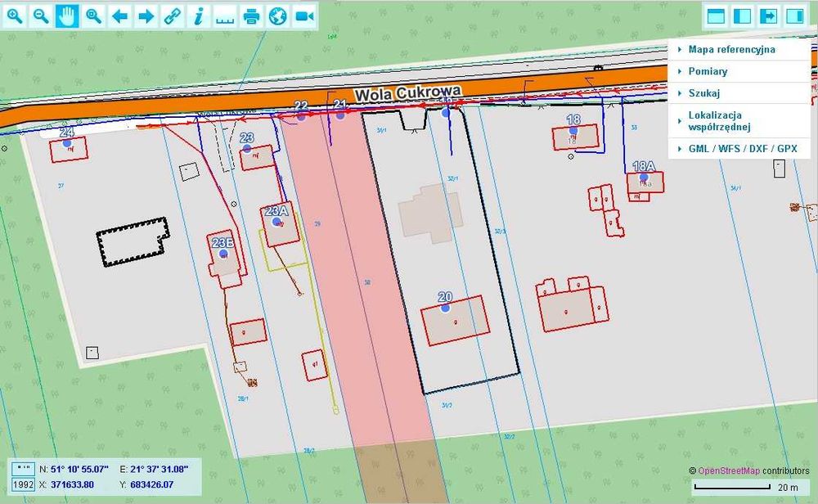Select the zoom out magnifier tool
This screenshot has height=504, width=818.
pos(41,16)
